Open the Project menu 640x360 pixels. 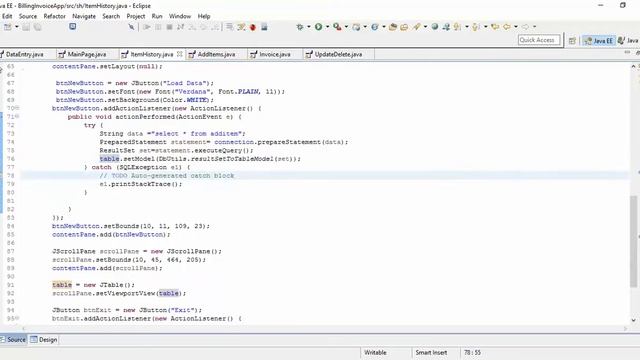pos(136,16)
